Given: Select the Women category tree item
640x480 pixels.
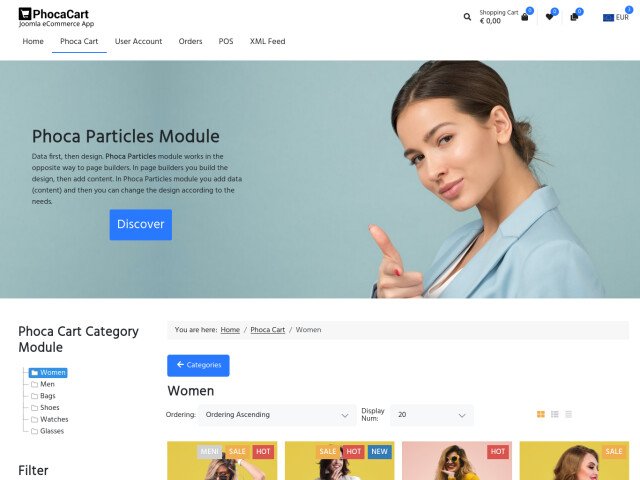Looking at the screenshot, I should (48, 373).
